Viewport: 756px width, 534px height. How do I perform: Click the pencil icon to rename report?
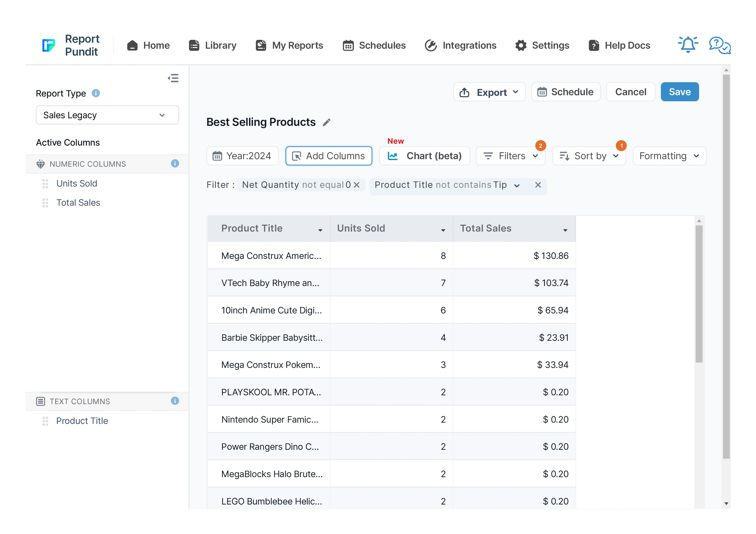tap(326, 122)
